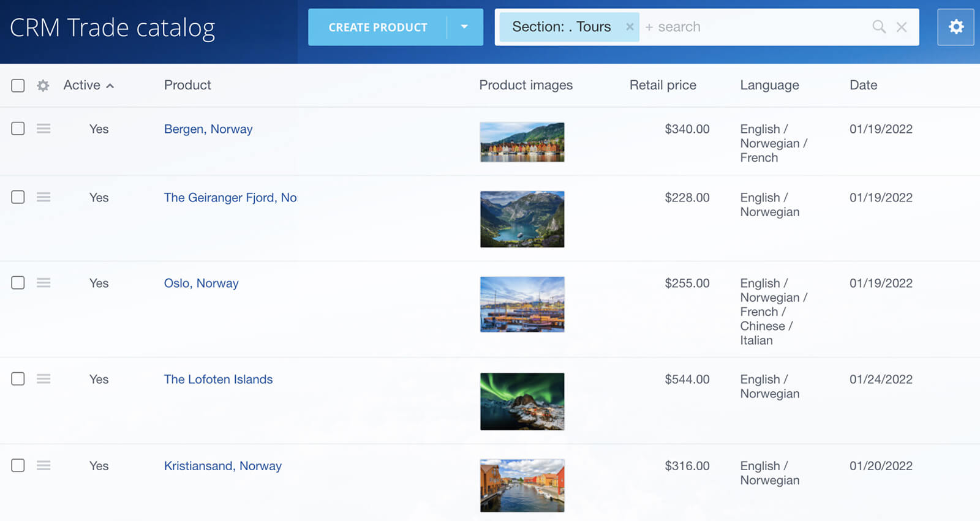The width and height of the screenshot is (980, 521).
Task: Open row menu for The Lofoten Islands
Action: click(43, 379)
